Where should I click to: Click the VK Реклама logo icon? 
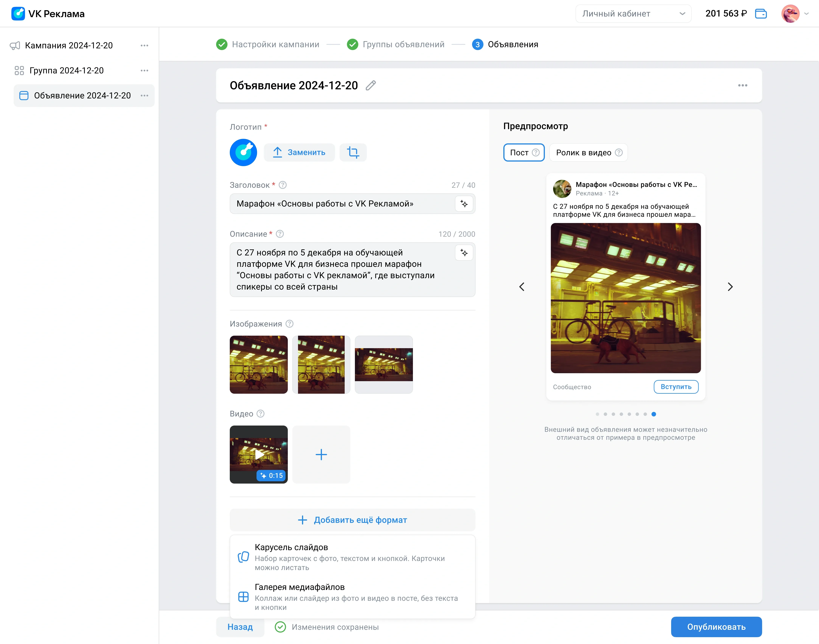(18, 14)
